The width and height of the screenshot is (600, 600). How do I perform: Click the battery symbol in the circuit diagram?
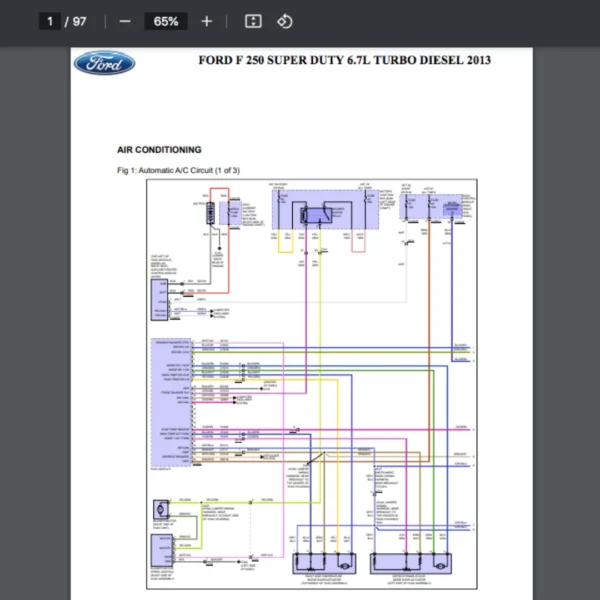pyautogui.click(x=210, y=211)
